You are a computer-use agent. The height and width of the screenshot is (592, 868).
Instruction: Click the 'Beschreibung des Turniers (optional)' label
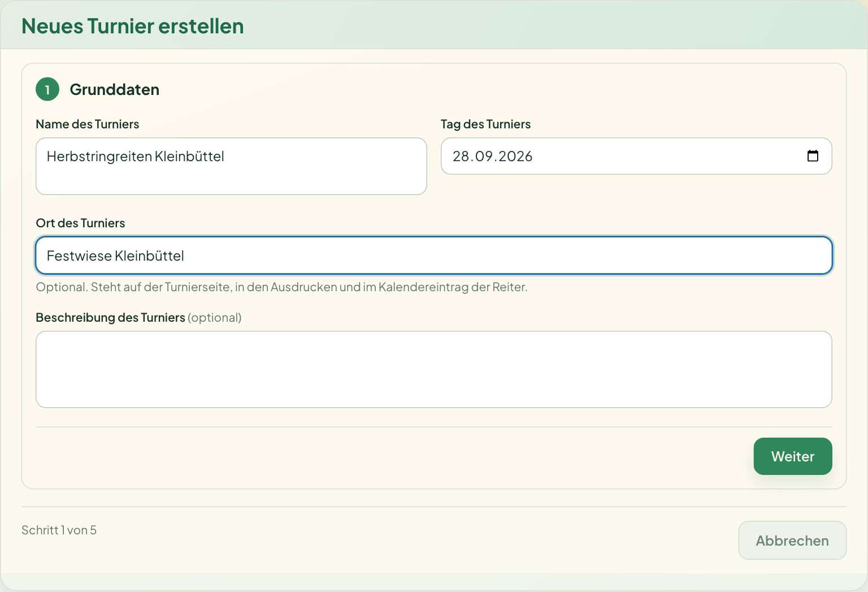coord(138,317)
